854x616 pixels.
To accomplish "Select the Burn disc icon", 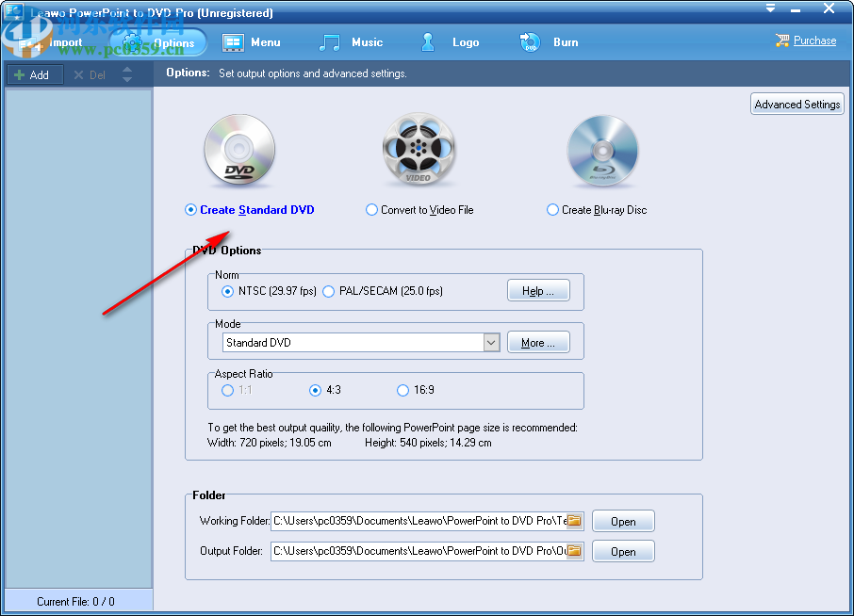I will pos(529,41).
